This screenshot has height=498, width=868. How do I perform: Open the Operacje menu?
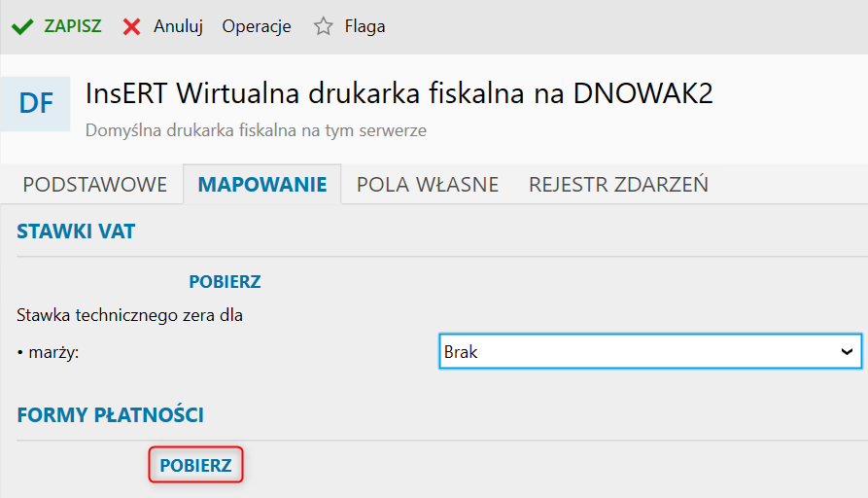coord(257,26)
